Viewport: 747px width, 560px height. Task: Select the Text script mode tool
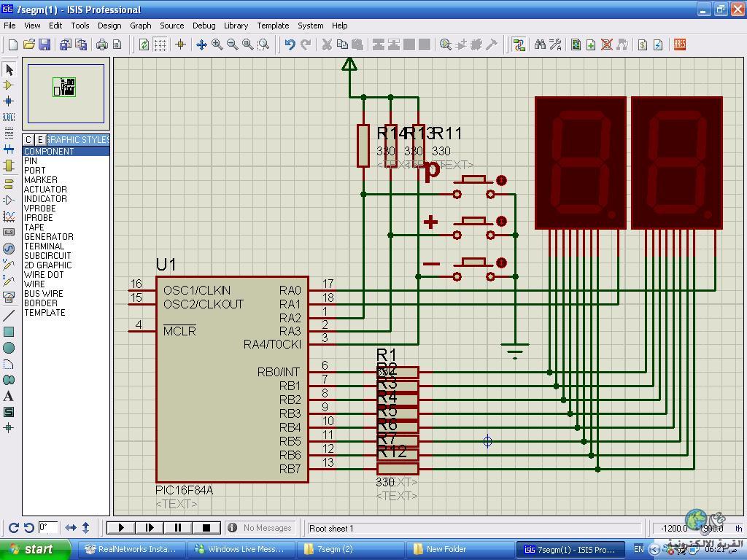[x=9, y=133]
